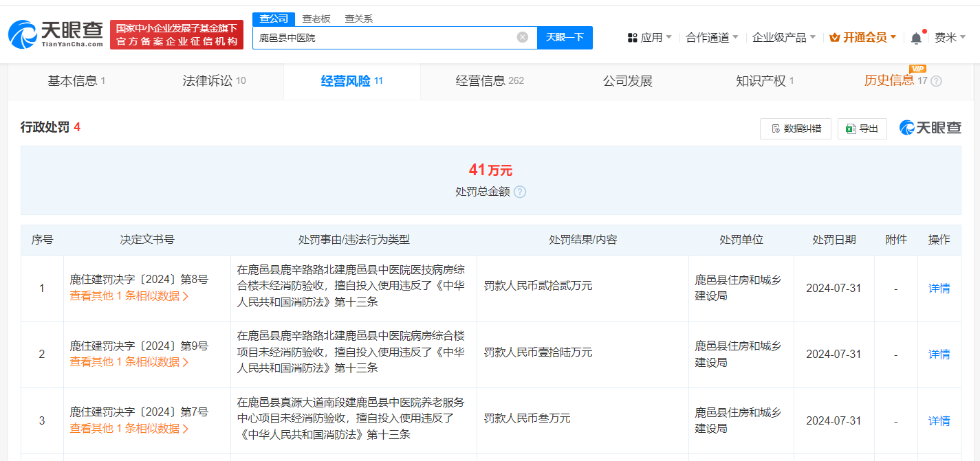
Task: Click 开通会员 membership button
Action: (863, 38)
